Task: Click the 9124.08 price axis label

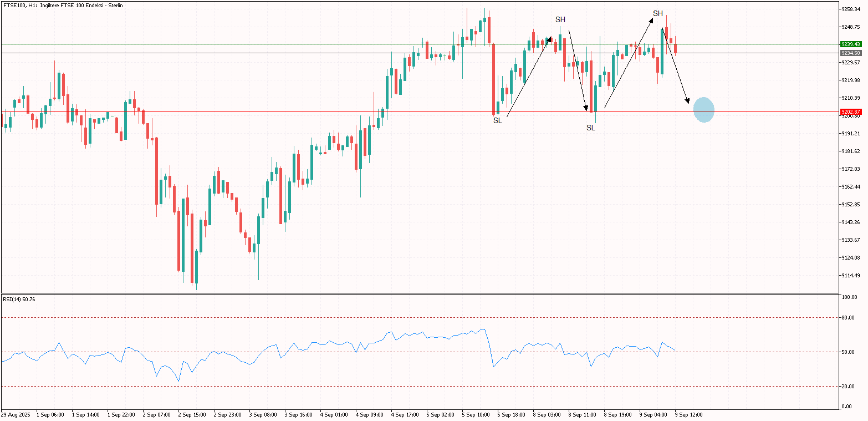Action: [851, 257]
